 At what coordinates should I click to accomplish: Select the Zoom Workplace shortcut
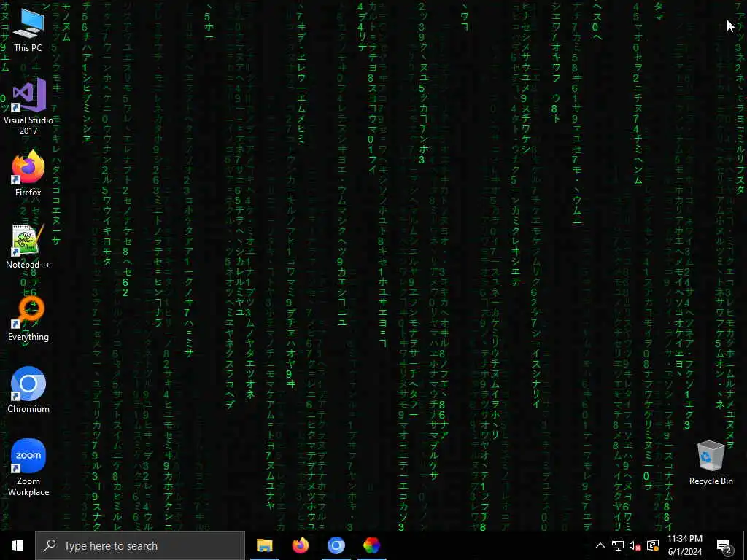[28, 467]
